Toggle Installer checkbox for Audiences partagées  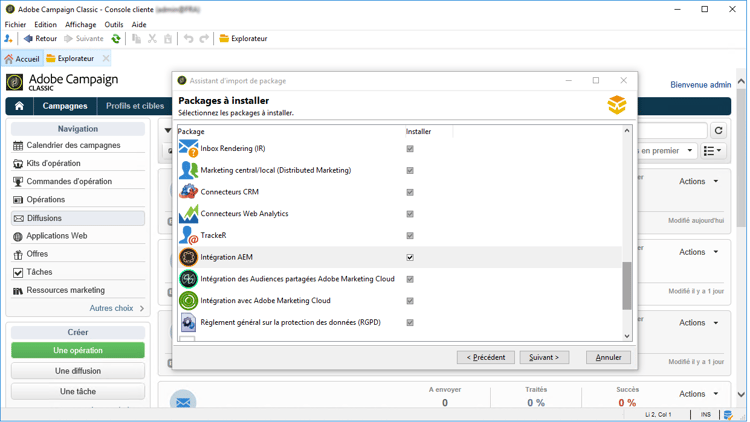pos(410,279)
